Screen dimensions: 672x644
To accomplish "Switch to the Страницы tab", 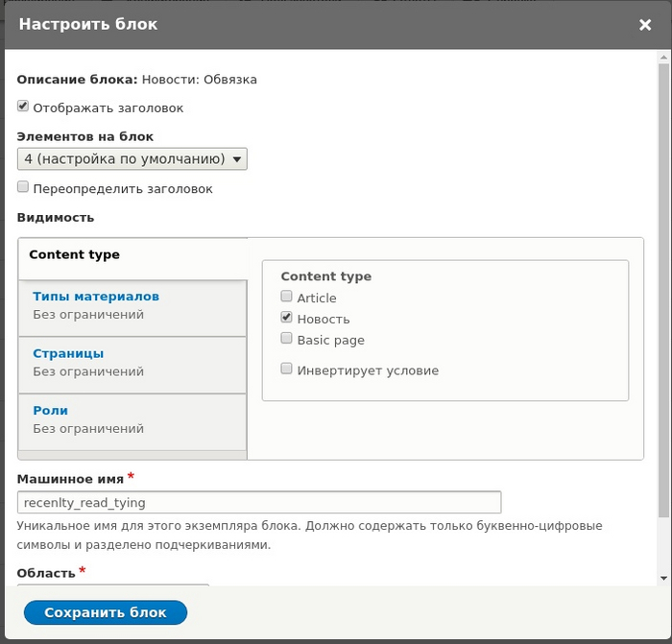I will [68, 353].
